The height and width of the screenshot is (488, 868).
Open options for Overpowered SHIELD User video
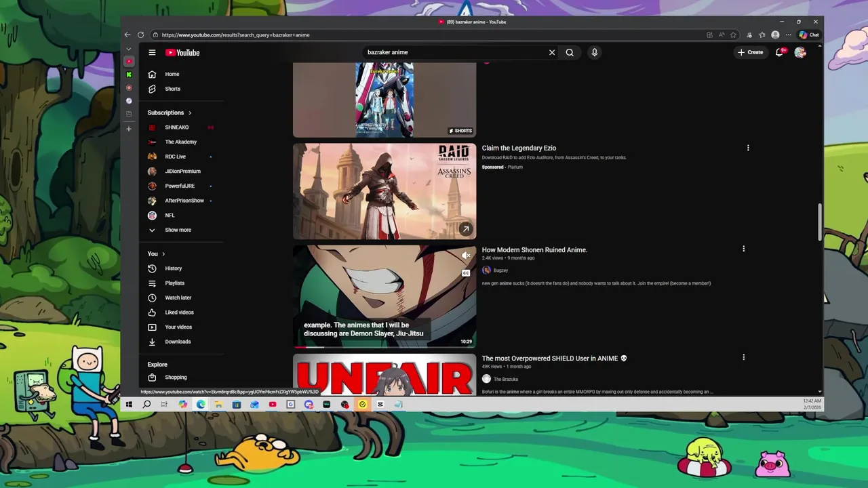click(743, 357)
